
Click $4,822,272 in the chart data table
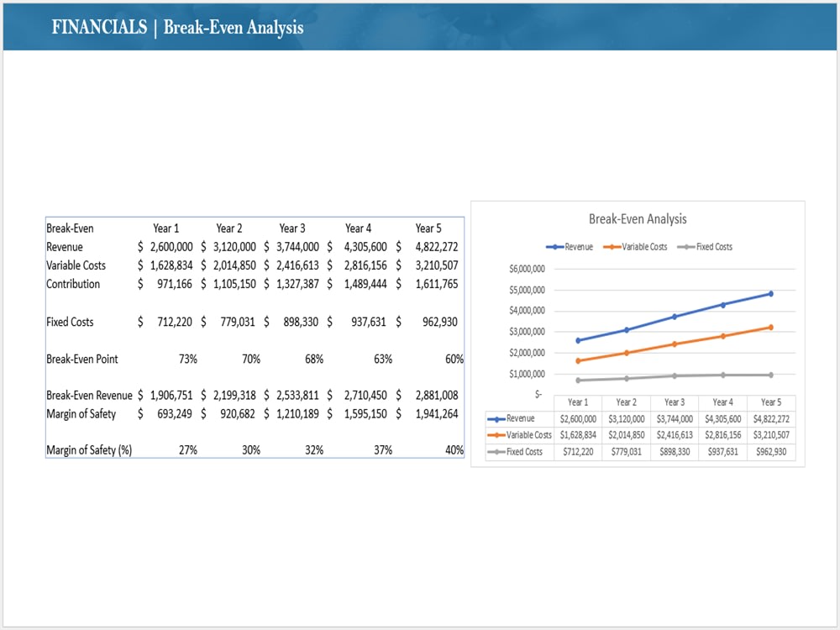pyautogui.click(x=771, y=419)
